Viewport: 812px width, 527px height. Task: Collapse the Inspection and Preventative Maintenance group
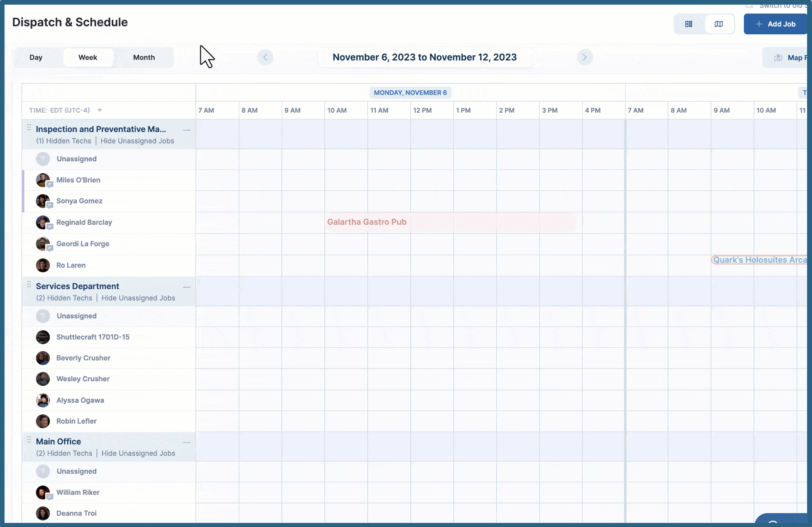click(x=187, y=130)
